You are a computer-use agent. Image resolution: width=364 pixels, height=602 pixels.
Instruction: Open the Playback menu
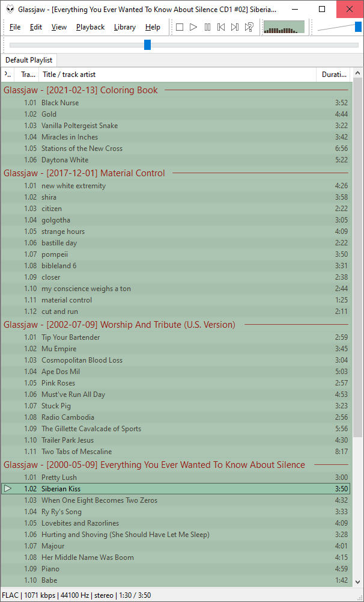click(x=91, y=27)
